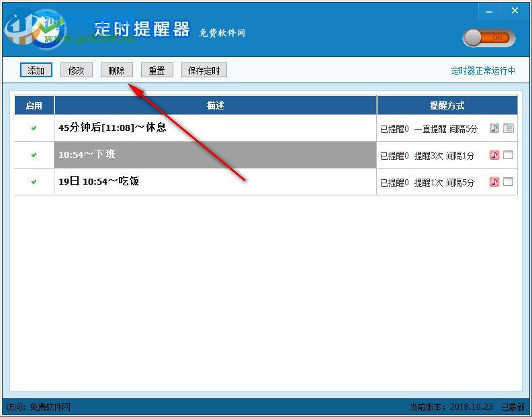
Task: Click the 定时器正常运行中 status text
Action: pos(483,71)
